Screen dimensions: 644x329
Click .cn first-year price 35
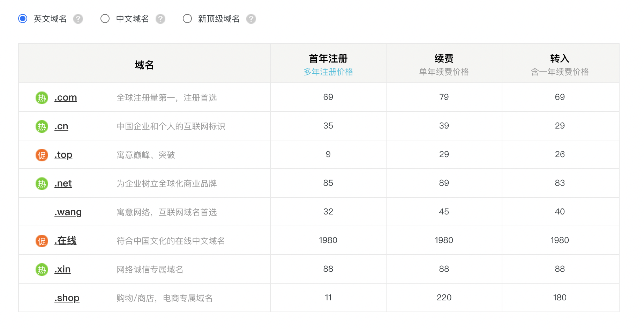[x=328, y=126]
